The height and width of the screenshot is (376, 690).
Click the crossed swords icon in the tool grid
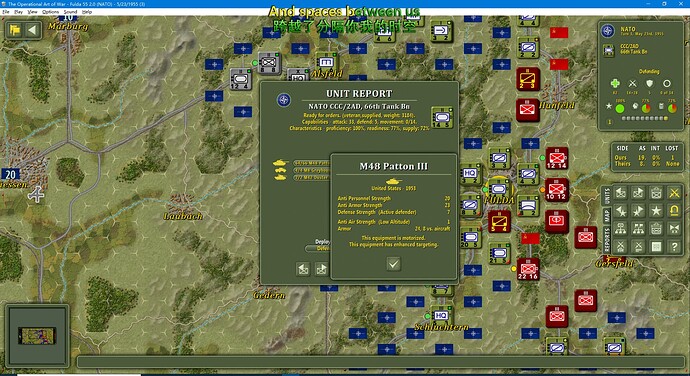coord(674,193)
